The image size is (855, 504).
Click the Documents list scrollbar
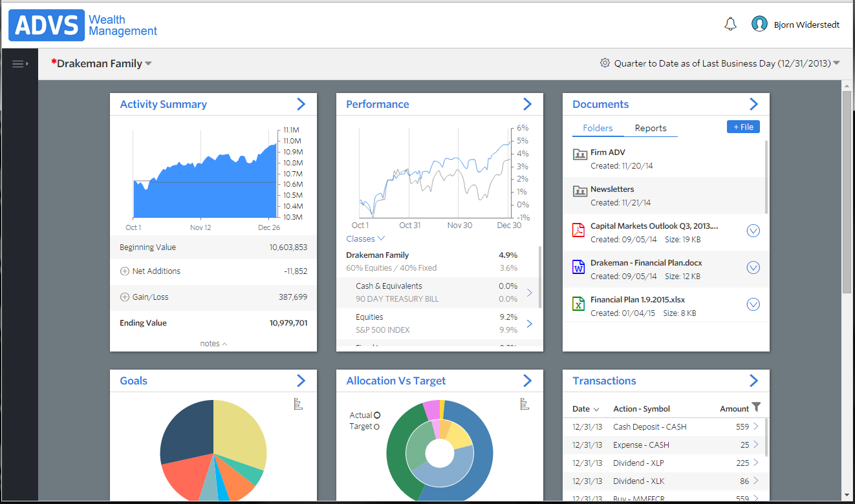point(766,176)
